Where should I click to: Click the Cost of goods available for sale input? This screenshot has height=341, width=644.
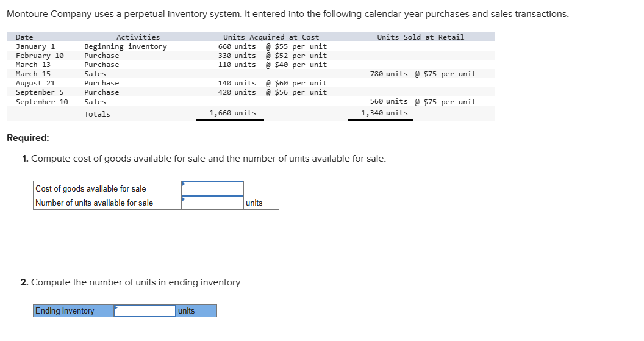(212, 188)
